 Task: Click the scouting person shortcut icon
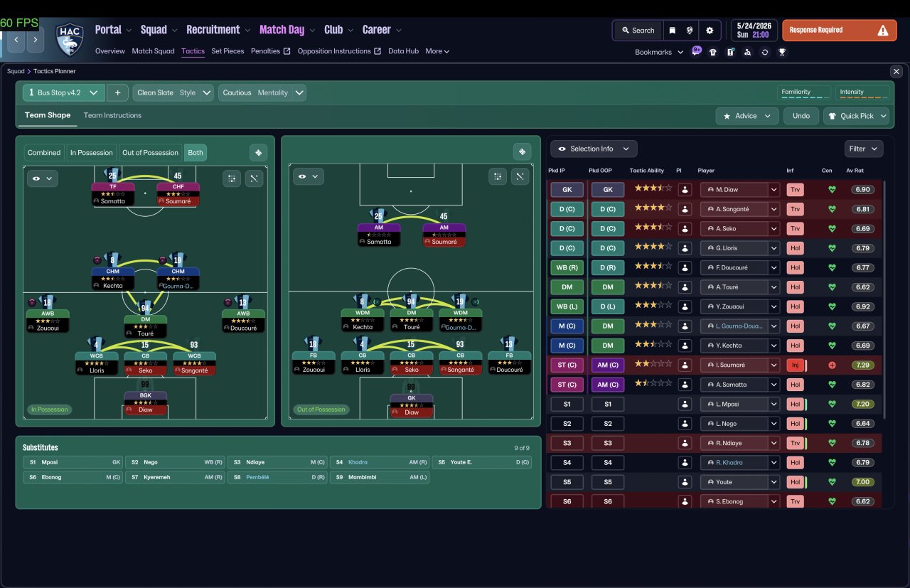pos(747,52)
